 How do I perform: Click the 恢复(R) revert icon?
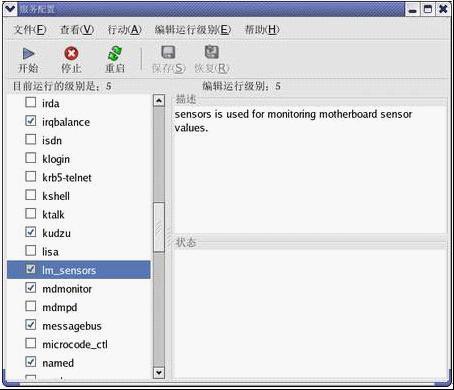211,52
